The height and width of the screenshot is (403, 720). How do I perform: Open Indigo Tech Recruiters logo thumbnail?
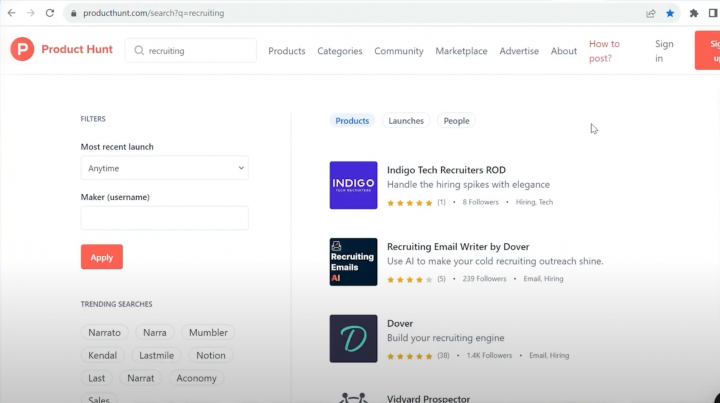tap(353, 185)
